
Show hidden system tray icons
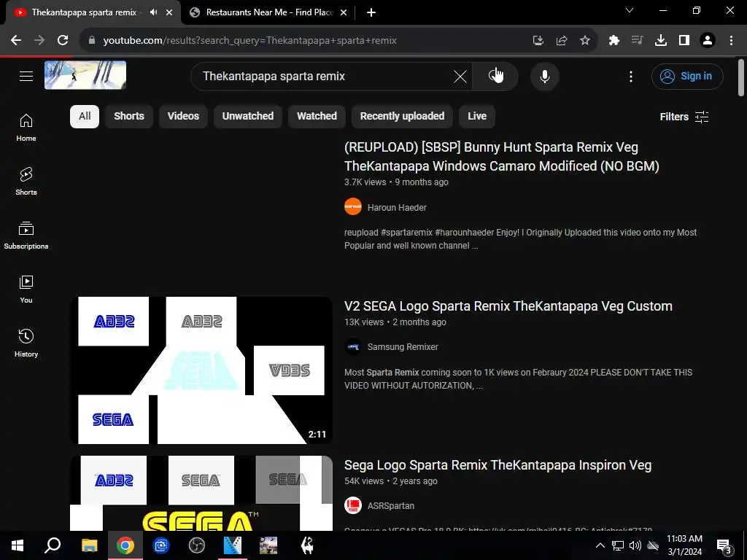point(600,545)
